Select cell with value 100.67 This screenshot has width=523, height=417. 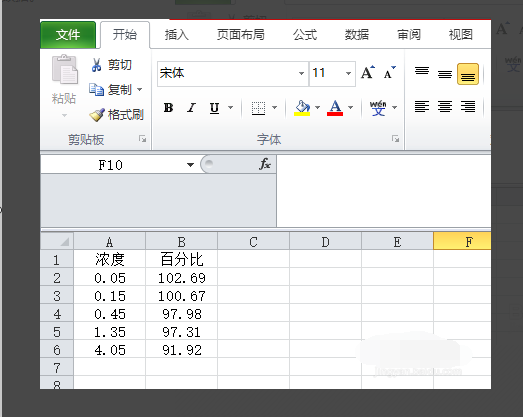181,295
